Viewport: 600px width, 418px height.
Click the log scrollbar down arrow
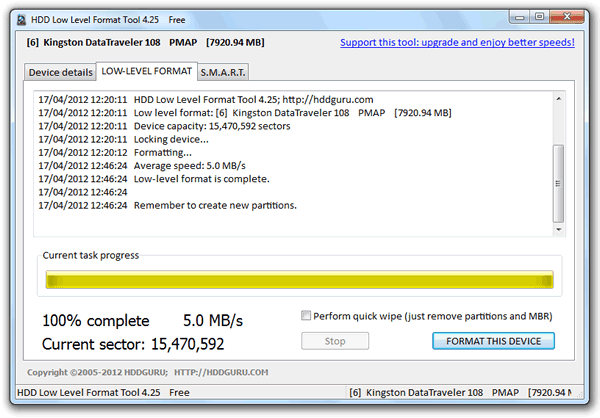559,229
